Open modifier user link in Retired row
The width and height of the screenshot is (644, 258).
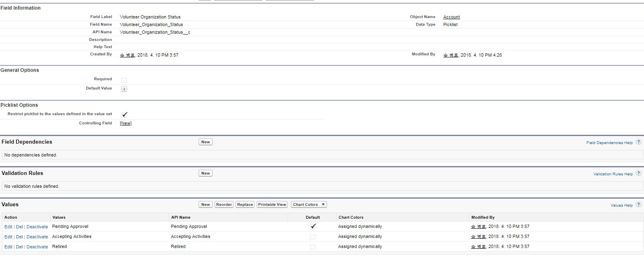[478, 247]
